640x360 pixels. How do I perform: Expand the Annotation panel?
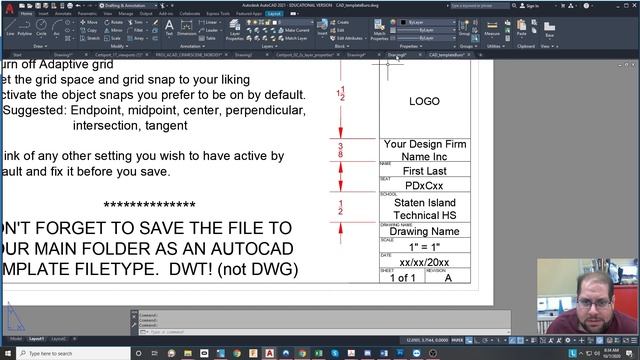pos(192,46)
